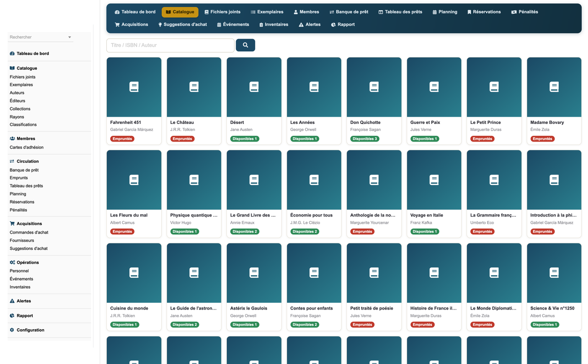
Task: Open Tableau de bord in top navigation
Action: (x=135, y=12)
